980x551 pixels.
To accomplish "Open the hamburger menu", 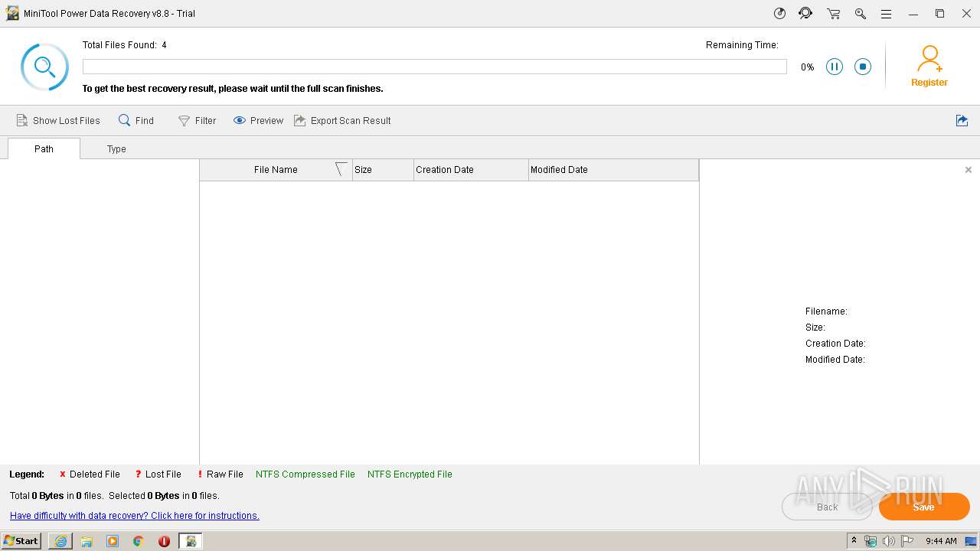I will coord(886,14).
